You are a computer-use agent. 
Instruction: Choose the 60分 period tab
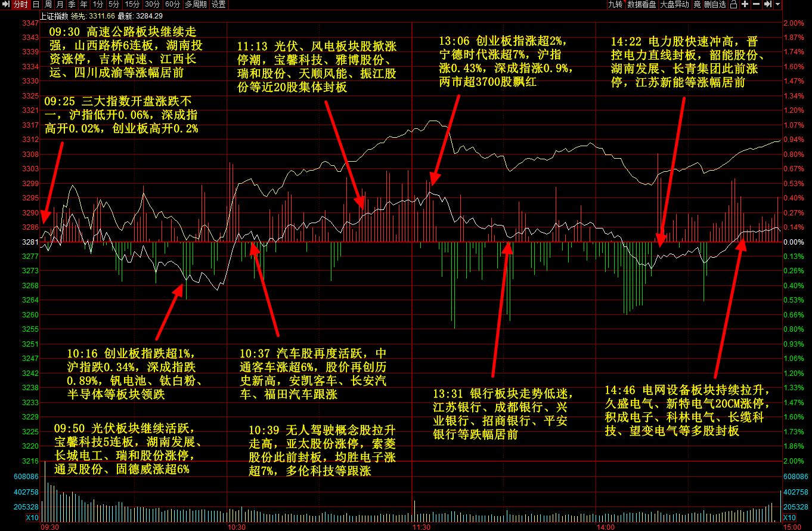point(173,4)
